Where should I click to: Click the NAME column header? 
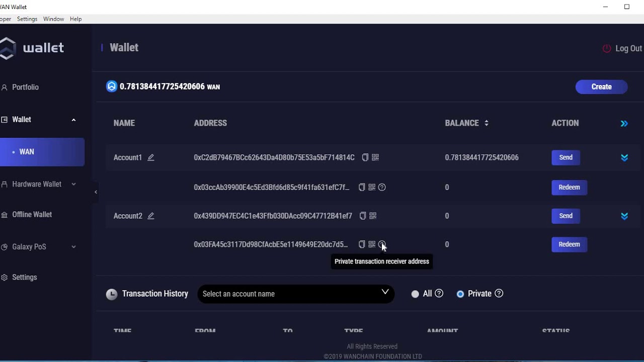(x=124, y=123)
